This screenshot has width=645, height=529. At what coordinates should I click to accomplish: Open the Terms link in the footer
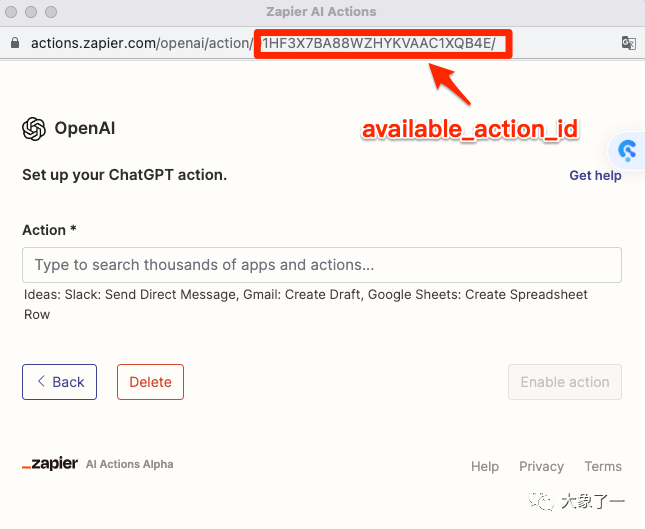tap(603, 466)
